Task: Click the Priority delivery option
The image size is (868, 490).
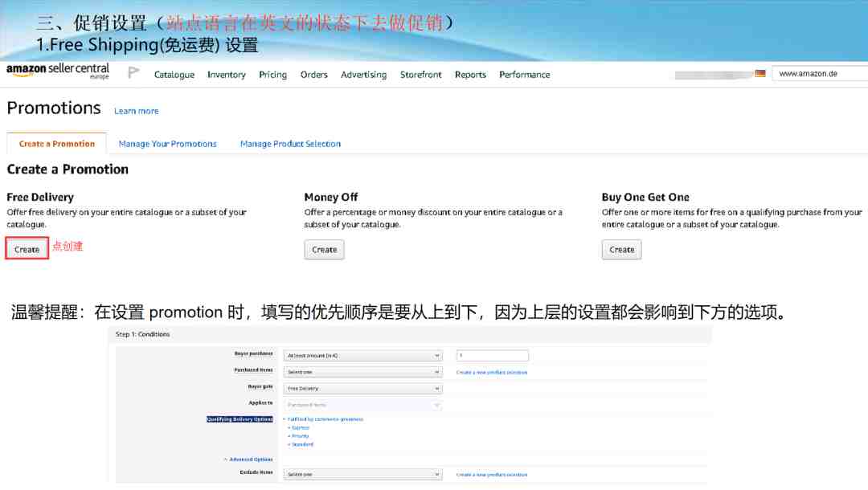Action: pyautogui.click(x=300, y=436)
